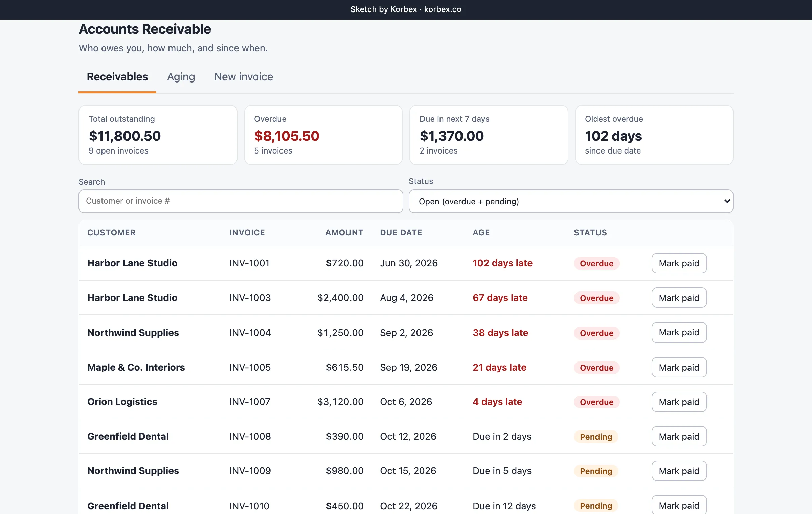Open the Aging tab

click(181, 77)
